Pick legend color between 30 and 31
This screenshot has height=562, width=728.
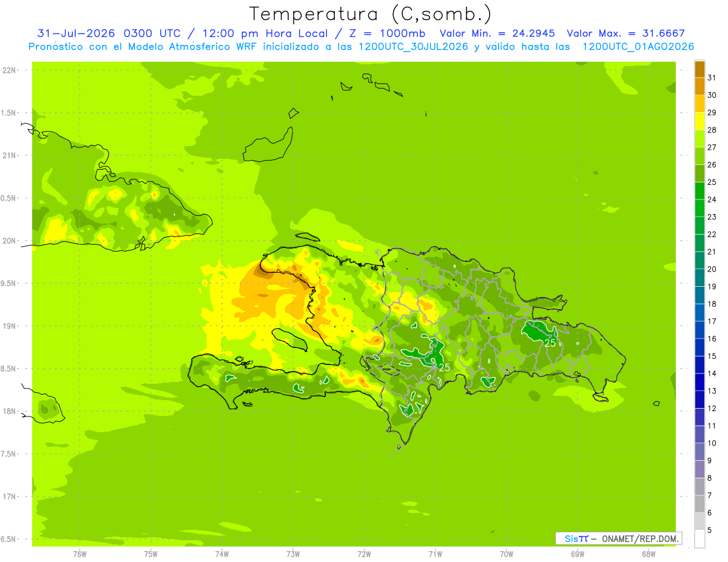point(699,86)
